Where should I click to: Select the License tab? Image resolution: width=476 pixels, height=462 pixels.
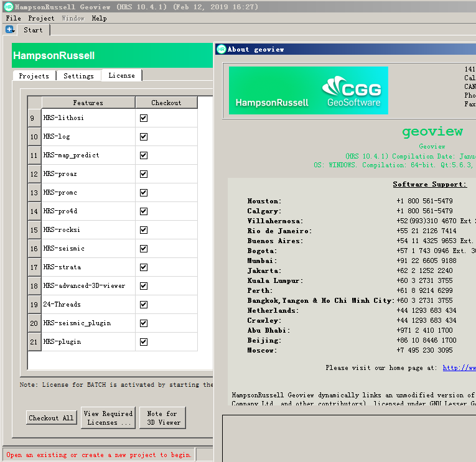click(122, 75)
